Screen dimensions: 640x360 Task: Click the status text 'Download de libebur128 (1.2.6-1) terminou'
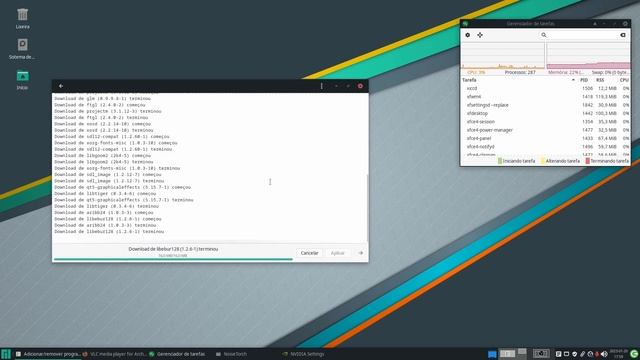pos(173,249)
